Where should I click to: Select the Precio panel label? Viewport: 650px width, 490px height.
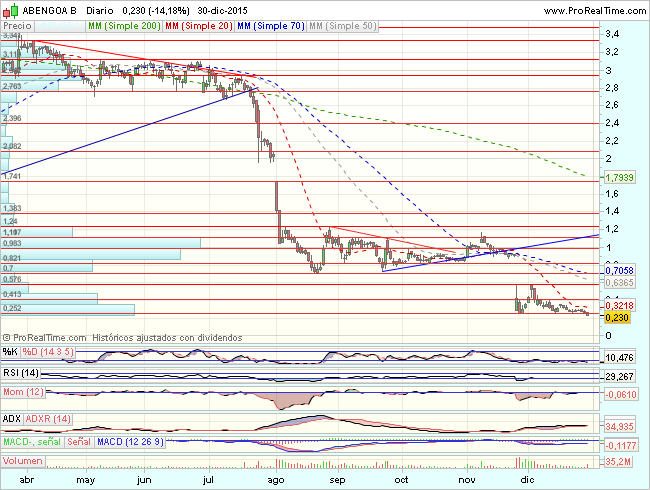point(17,26)
